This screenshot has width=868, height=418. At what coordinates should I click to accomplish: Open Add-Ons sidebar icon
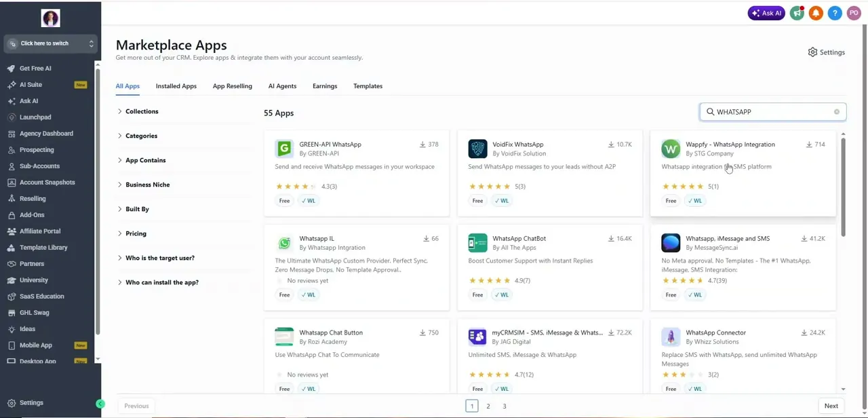pyautogui.click(x=12, y=215)
